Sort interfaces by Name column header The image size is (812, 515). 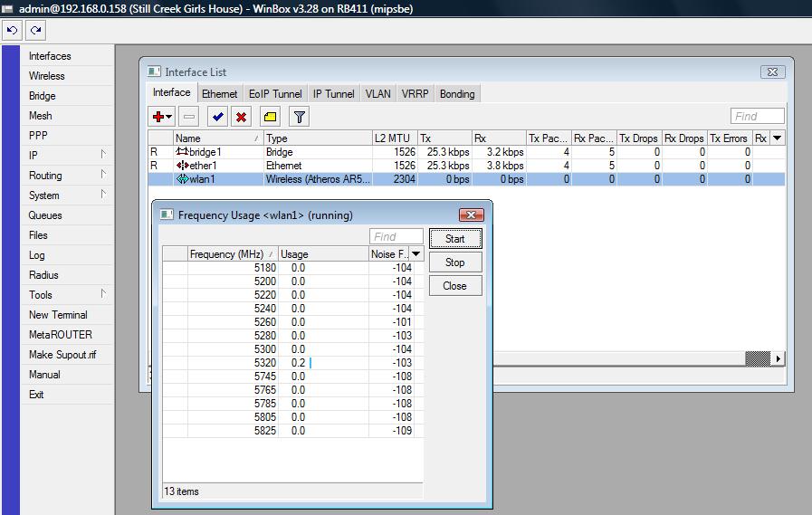coord(218,138)
